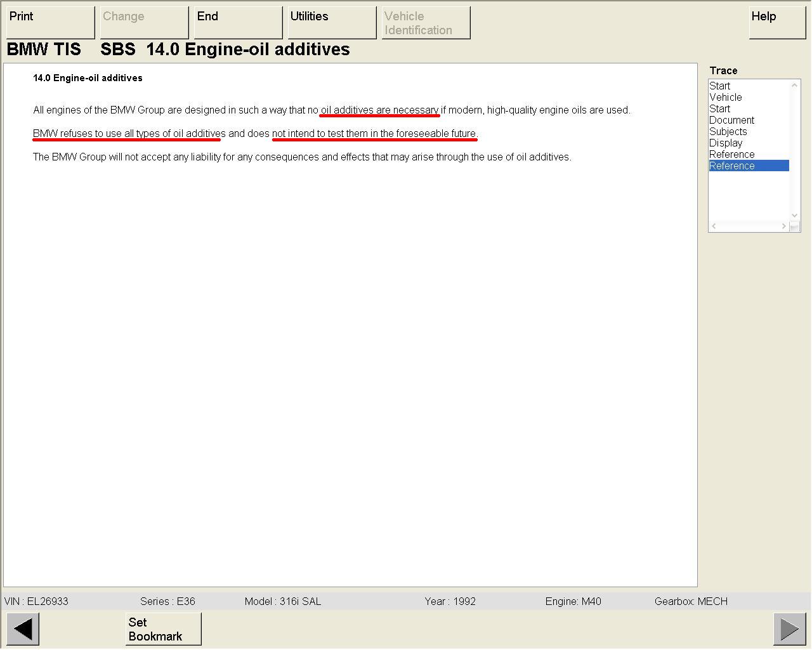The image size is (812, 650).
Task: Click the 'BMW TIS' title text
Action: click(44, 49)
